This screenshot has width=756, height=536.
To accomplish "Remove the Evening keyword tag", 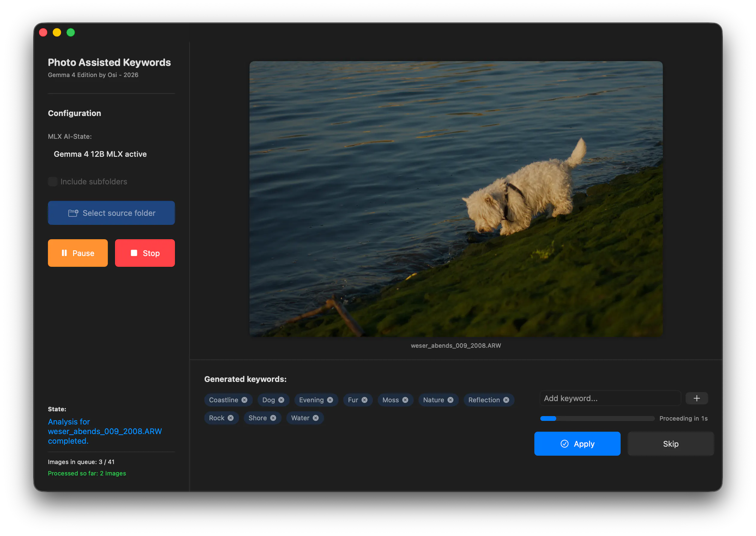I will (330, 400).
